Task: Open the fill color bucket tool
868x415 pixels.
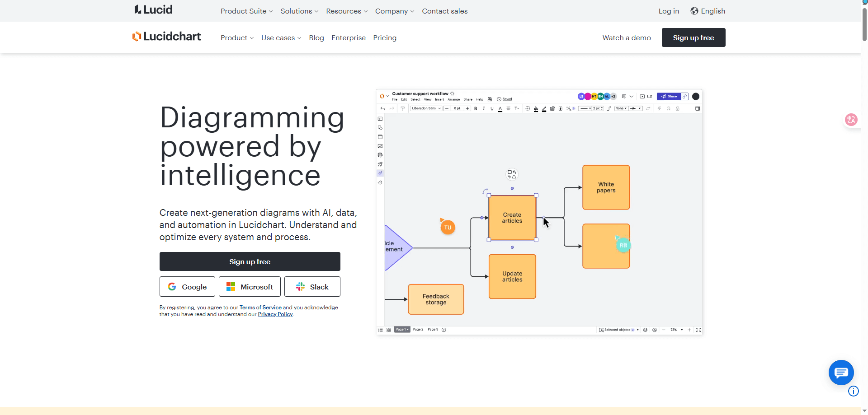Action: click(536, 108)
